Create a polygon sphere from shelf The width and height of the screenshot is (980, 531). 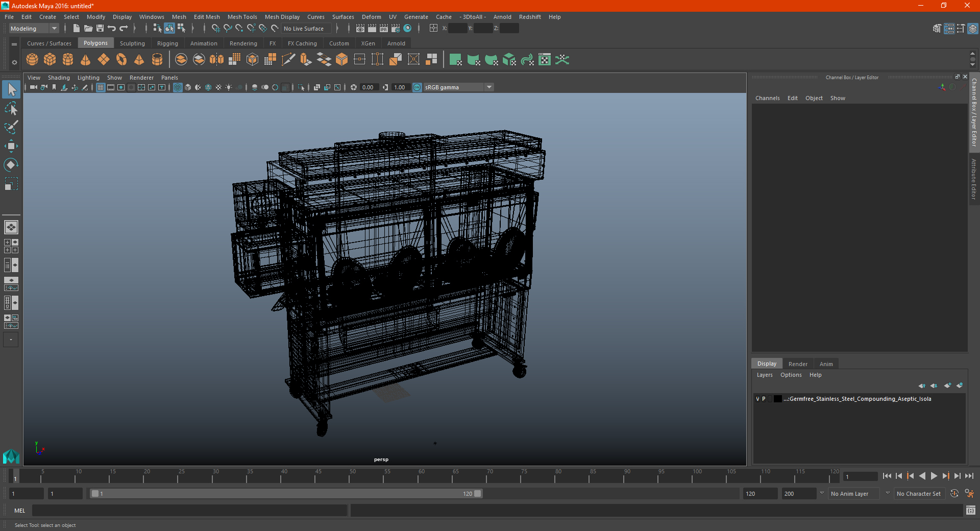pyautogui.click(x=32, y=60)
